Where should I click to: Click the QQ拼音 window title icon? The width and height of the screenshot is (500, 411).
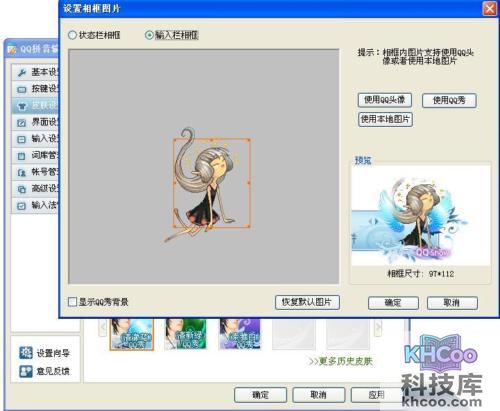(x=12, y=50)
